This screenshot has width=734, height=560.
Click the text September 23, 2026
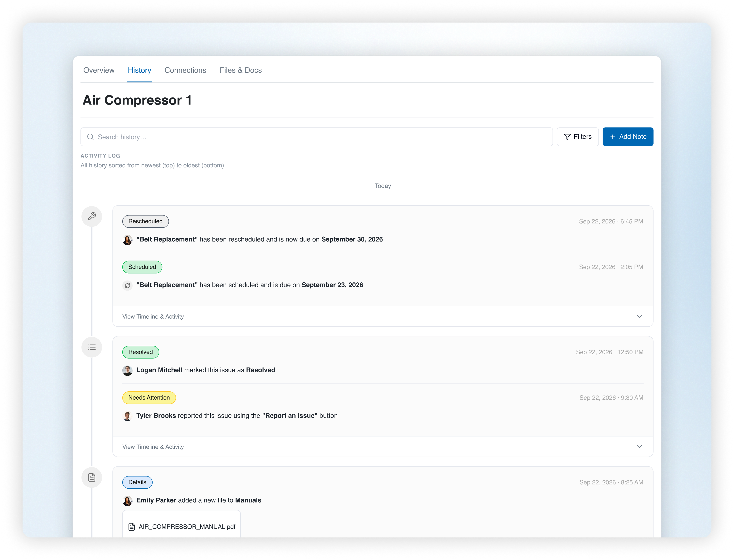pyautogui.click(x=333, y=285)
